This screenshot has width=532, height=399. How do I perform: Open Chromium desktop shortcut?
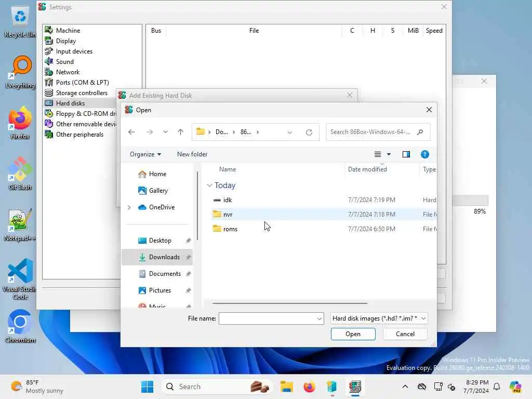click(20, 326)
